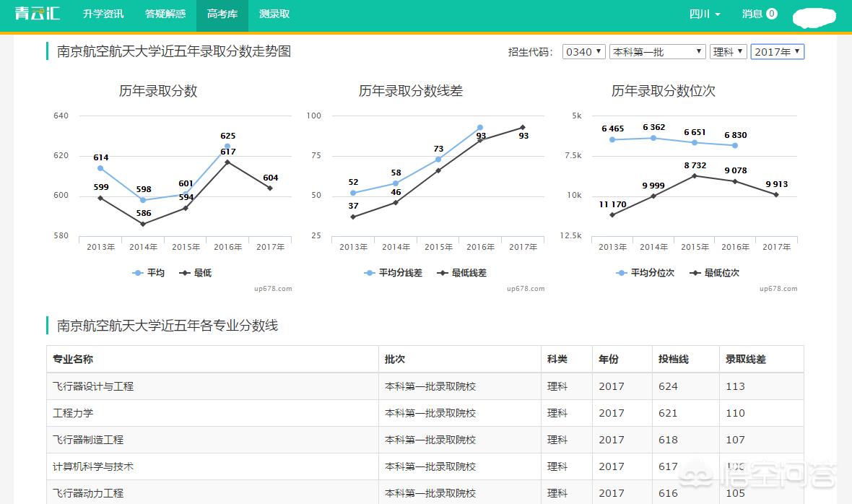Select the 计算机科学与技术 row

point(425,466)
